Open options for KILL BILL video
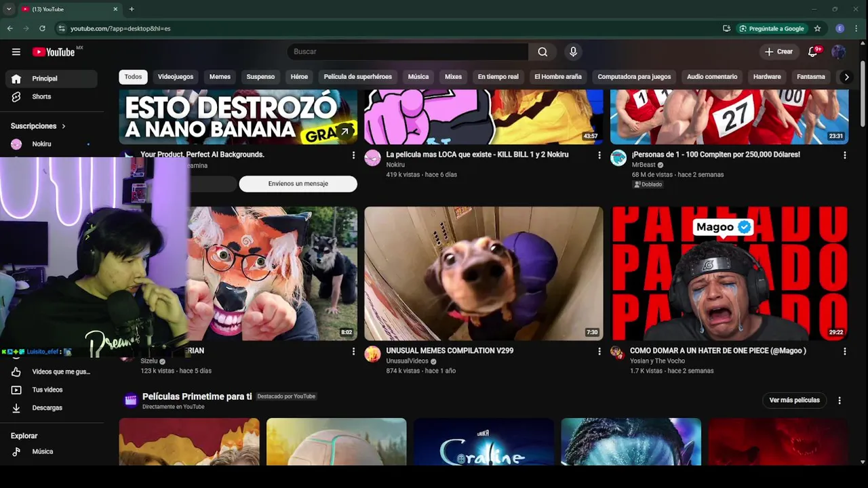 coord(599,155)
